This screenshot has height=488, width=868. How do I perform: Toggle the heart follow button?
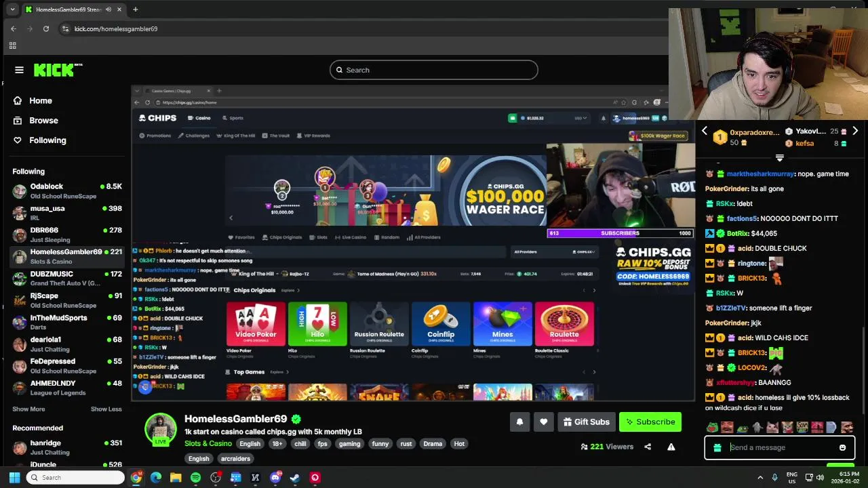click(x=543, y=422)
